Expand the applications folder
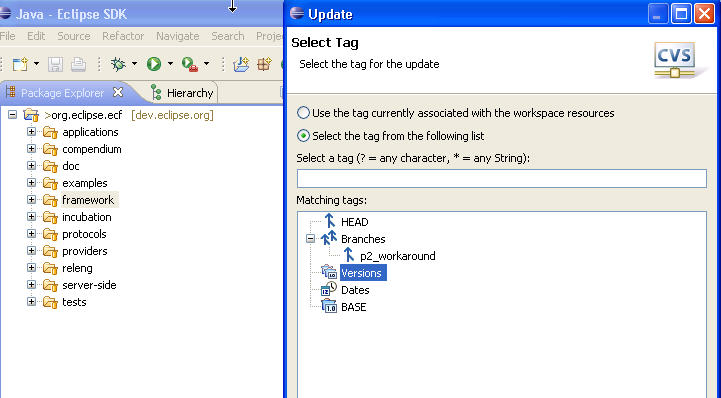The width and height of the screenshot is (721, 398). point(31,132)
